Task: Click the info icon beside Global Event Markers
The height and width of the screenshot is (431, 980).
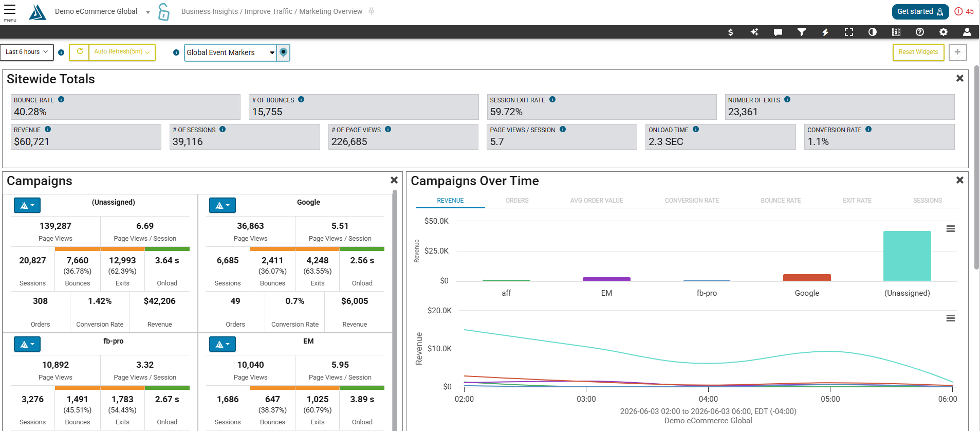Action: [176, 52]
